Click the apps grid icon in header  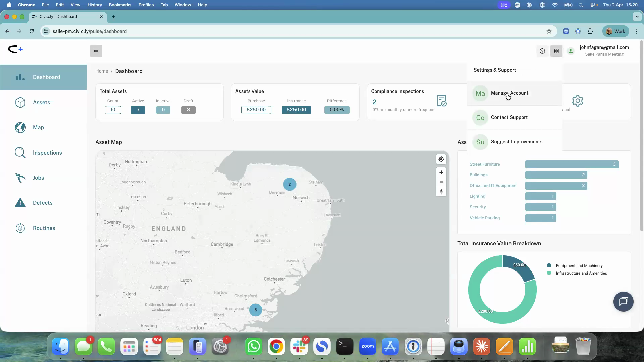[x=556, y=51]
